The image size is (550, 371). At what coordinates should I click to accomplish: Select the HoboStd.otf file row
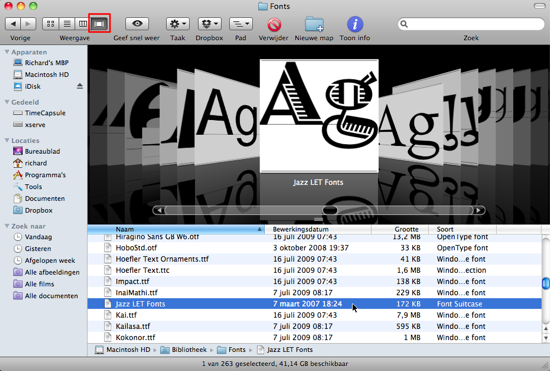tap(315, 248)
